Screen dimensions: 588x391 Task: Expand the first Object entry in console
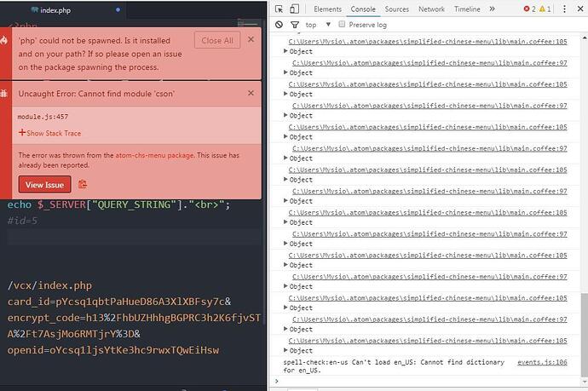(286, 51)
